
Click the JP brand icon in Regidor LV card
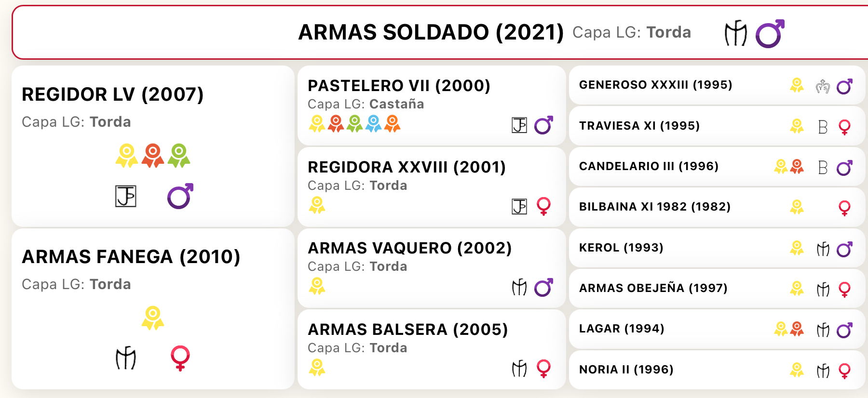coord(126,196)
